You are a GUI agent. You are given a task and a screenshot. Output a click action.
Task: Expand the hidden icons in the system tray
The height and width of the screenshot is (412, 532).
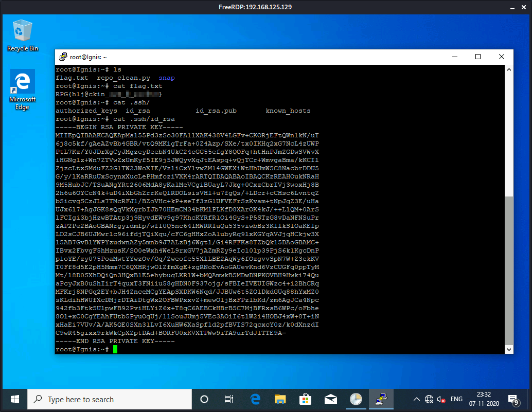[416, 399]
